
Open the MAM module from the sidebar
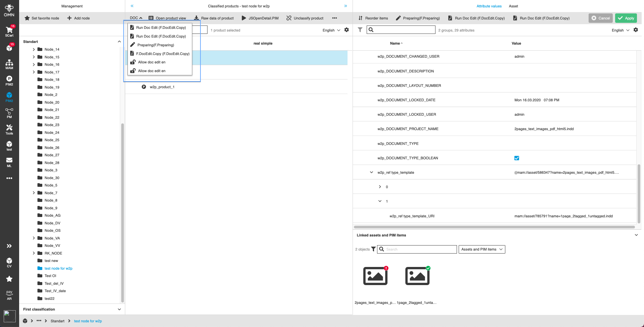(9, 64)
